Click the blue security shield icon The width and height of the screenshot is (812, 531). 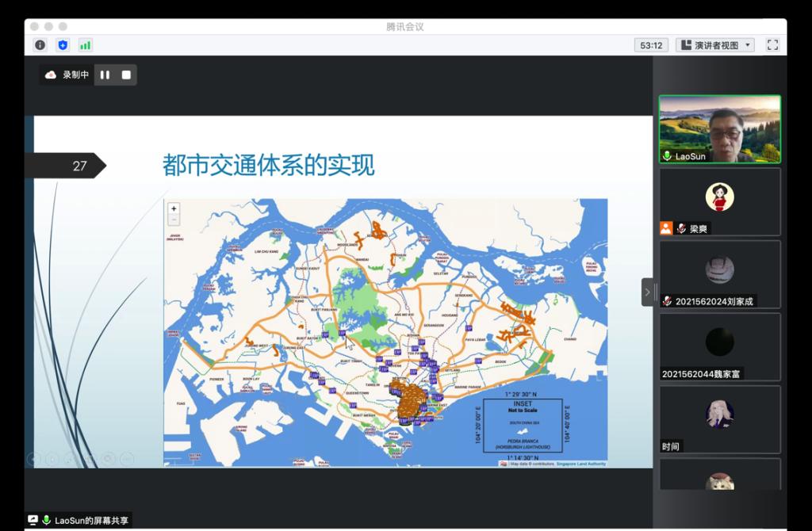point(63,45)
